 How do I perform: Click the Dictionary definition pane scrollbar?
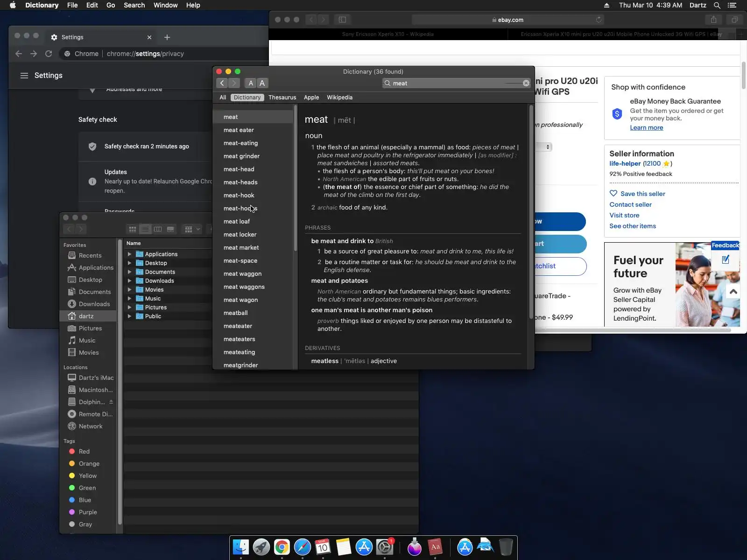pos(531,212)
